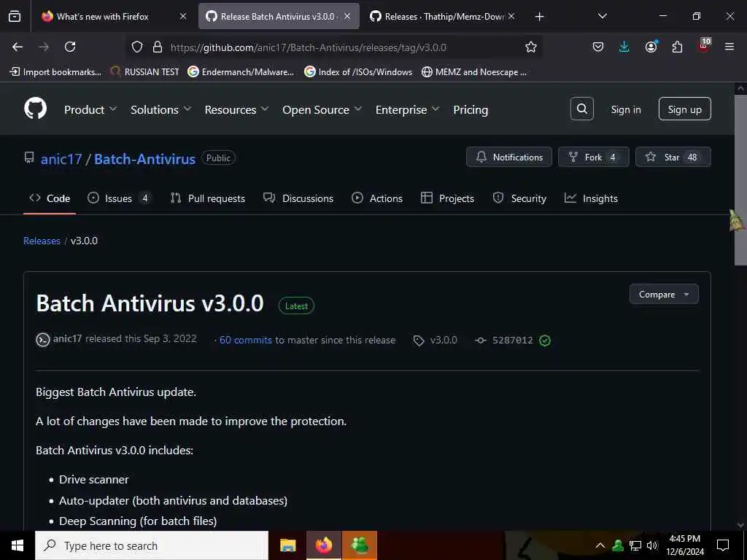Open the Pull requests tab
The image size is (747, 560).
[208, 198]
